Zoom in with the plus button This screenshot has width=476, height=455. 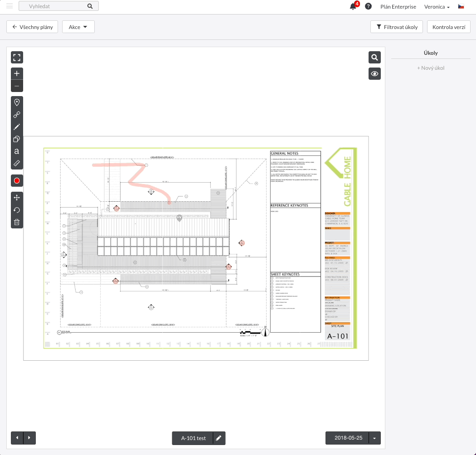[17, 73]
